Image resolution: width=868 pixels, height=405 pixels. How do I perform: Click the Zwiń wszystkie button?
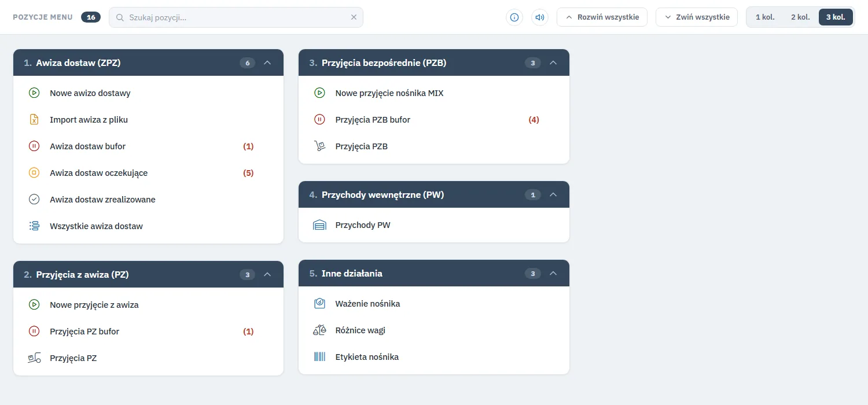(697, 17)
